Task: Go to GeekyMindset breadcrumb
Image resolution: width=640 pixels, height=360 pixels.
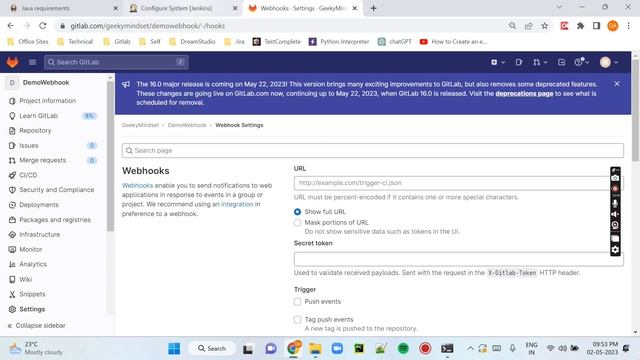Action: pyautogui.click(x=140, y=125)
